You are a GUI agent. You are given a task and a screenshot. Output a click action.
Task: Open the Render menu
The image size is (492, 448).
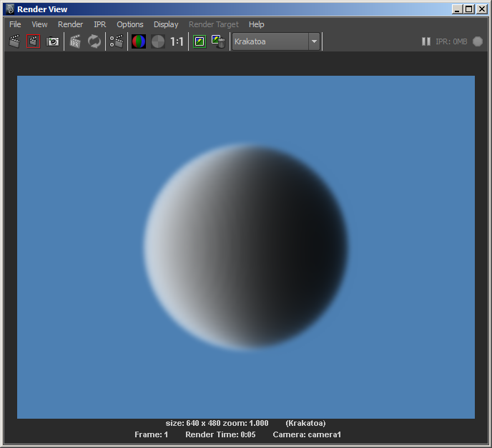(x=70, y=24)
